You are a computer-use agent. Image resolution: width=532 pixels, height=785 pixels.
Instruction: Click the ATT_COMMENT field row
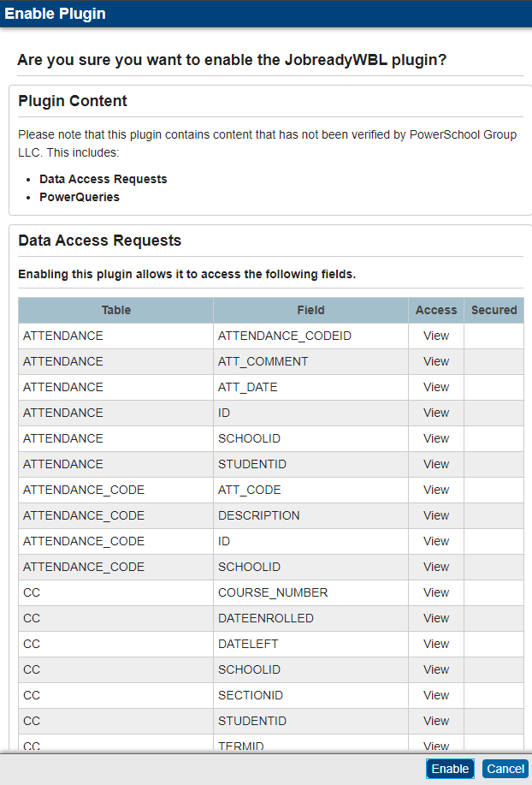click(271, 361)
